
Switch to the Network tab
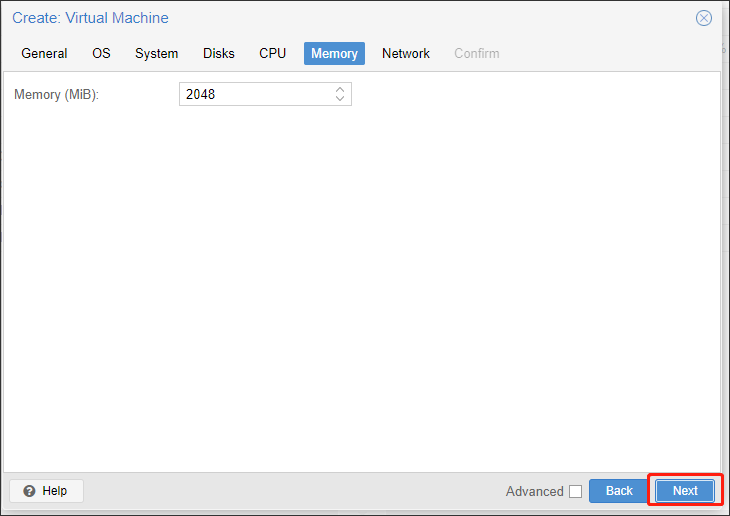[x=406, y=54]
